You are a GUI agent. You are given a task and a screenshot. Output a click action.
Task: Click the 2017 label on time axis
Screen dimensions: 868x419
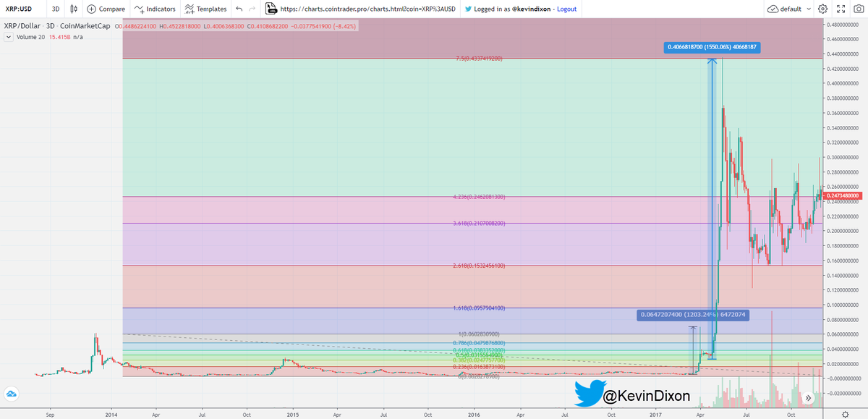(656, 415)
